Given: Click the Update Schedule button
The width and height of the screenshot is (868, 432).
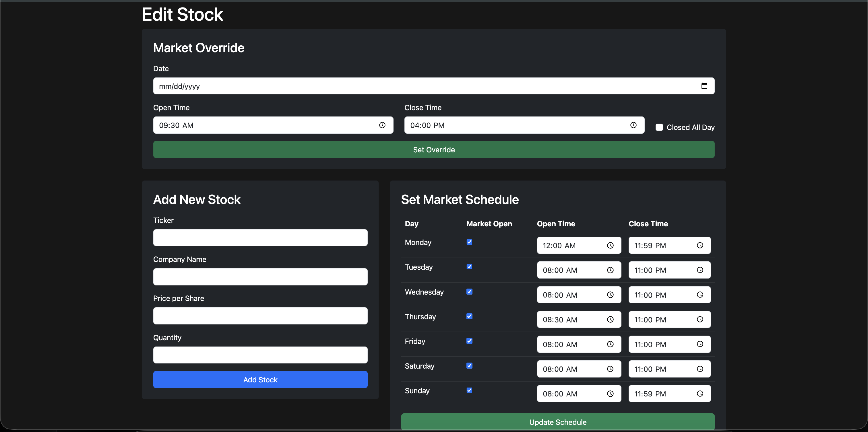Looking at the screenshot, I should pos(557,422).
